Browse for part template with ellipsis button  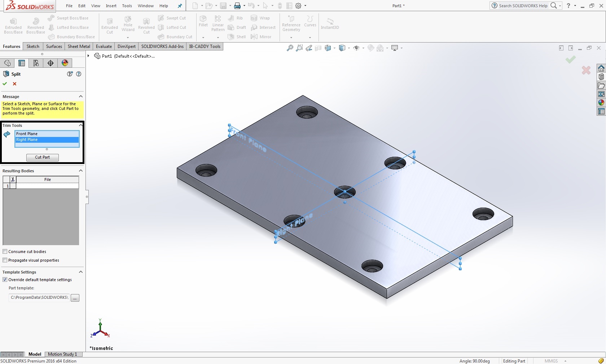pyautogui.click(x=75, y=298)
